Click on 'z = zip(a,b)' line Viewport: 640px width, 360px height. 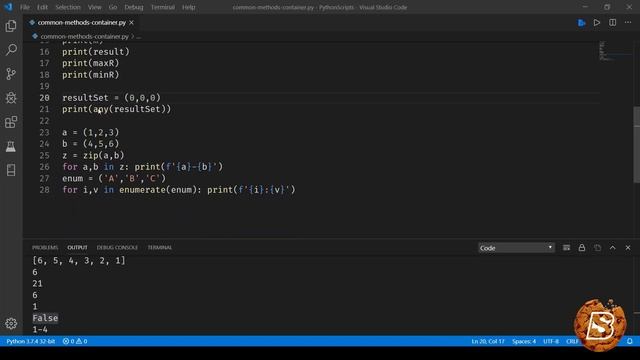[93, 156]
